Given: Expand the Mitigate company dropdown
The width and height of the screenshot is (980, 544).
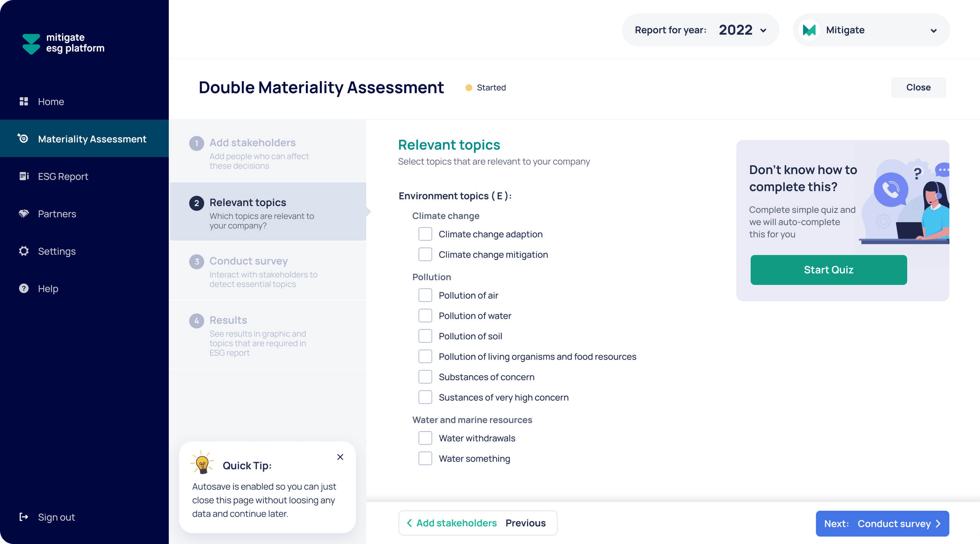Looking at the screenshot, I should 933,31.
